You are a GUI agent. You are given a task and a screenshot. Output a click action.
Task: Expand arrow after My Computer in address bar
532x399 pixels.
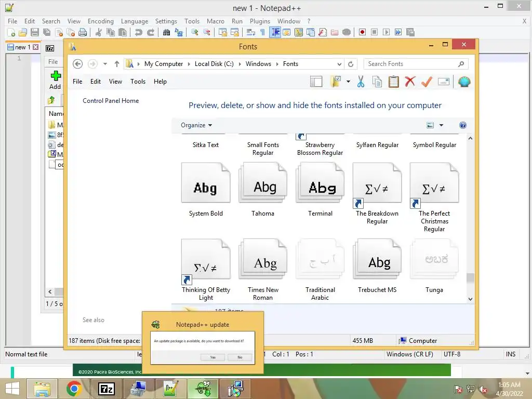[x=189, y=64]
